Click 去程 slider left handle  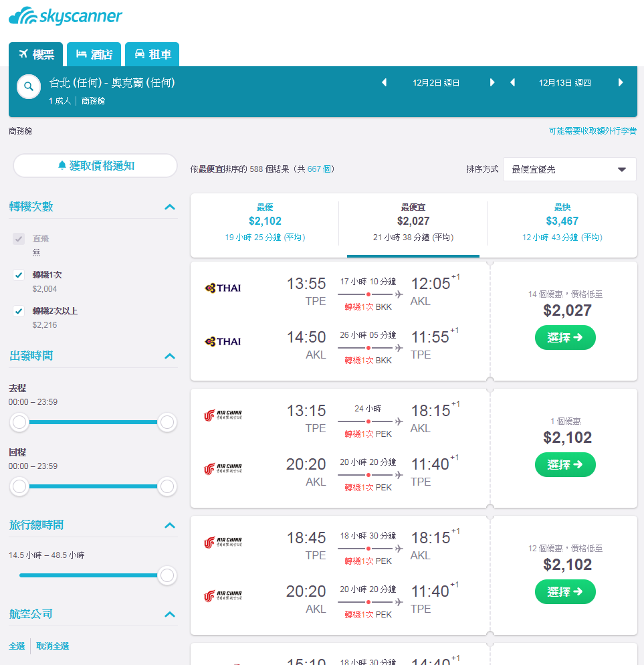(x=19, y=422)
